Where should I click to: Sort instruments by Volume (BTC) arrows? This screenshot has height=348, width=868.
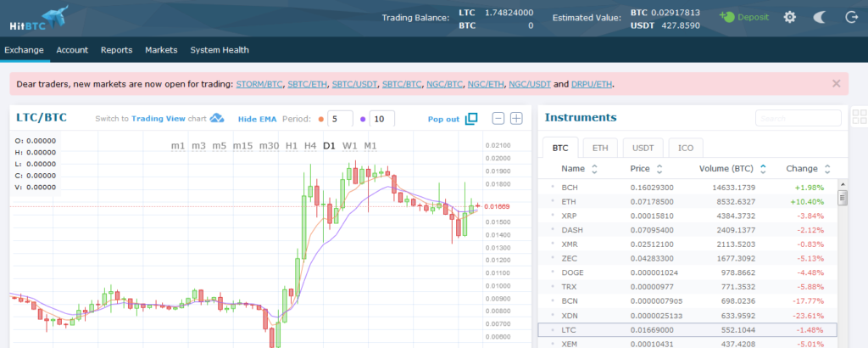763,169
